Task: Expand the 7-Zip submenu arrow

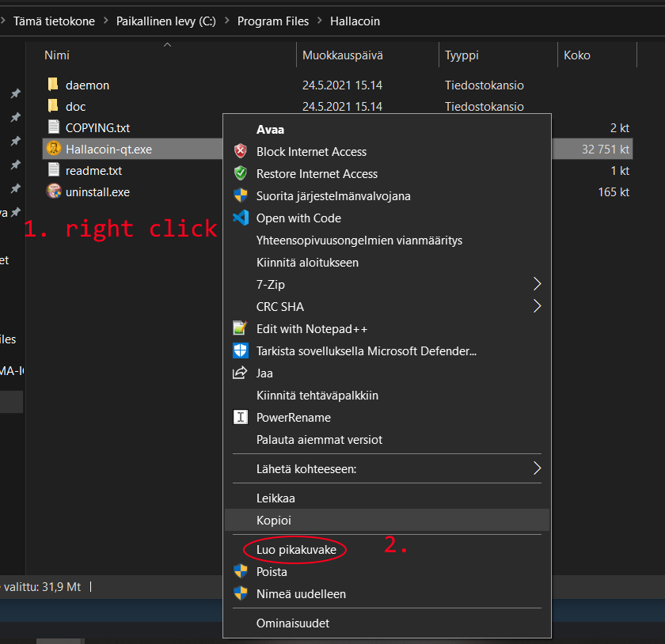Action: pyautogui.click(x=537, y=284)
